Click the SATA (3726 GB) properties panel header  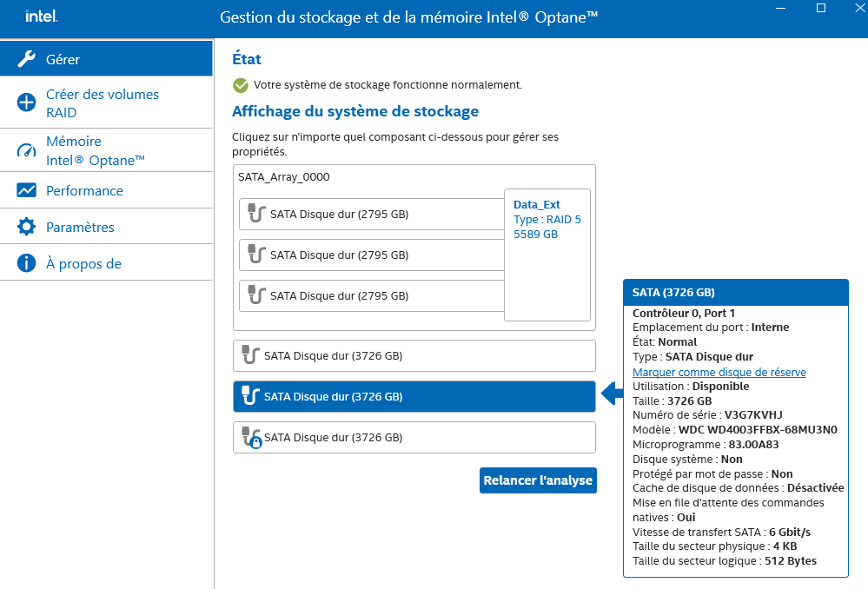tap(736, 292)
